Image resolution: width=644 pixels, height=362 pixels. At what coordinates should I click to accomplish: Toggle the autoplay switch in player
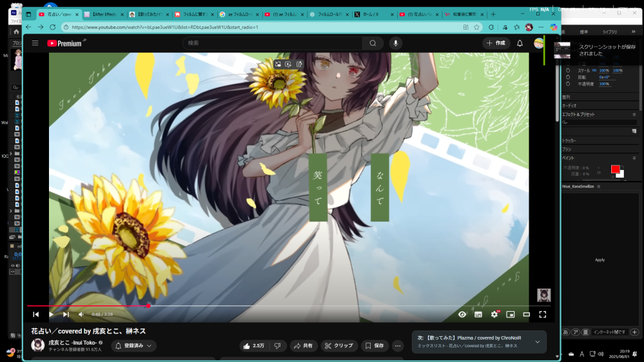click(x=462, y=314)
